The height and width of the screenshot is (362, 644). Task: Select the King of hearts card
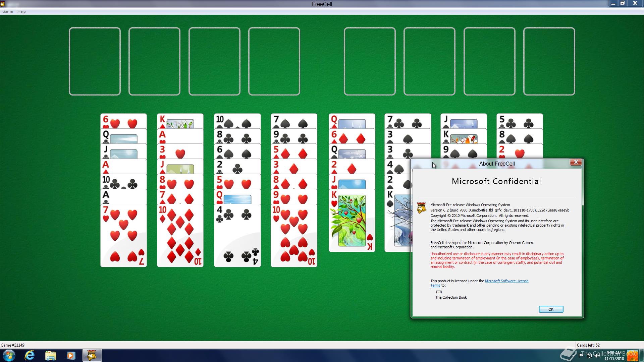point(352,221)
